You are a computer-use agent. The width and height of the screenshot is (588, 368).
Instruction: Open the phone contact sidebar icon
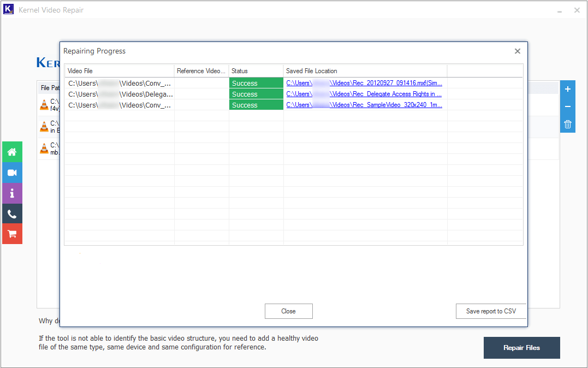(12, 214)
